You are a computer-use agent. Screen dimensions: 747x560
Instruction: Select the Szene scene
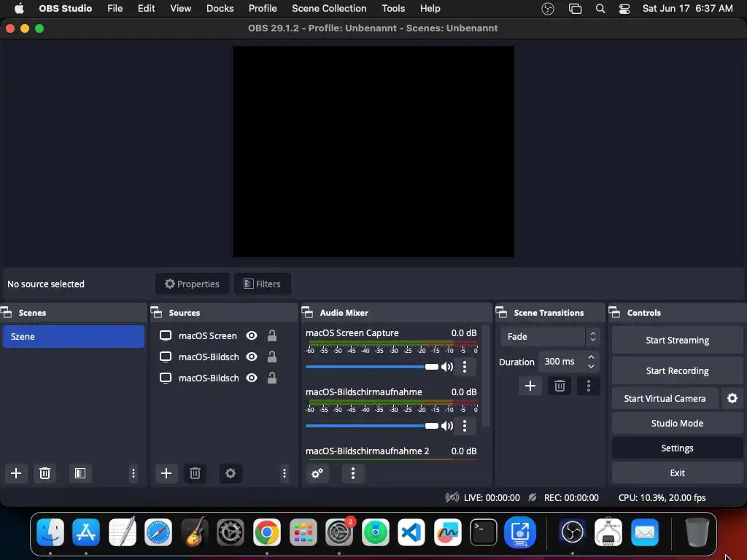(x=74, y=336)
